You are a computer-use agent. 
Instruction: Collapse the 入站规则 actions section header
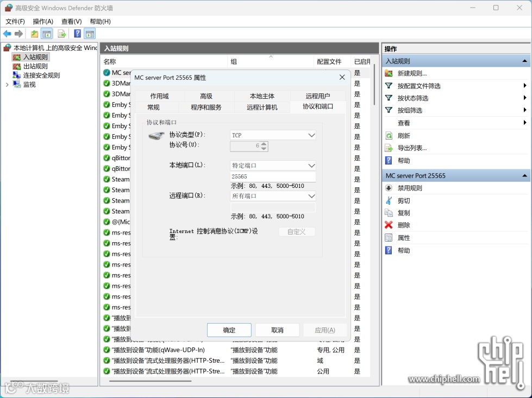tap(524, 61)
